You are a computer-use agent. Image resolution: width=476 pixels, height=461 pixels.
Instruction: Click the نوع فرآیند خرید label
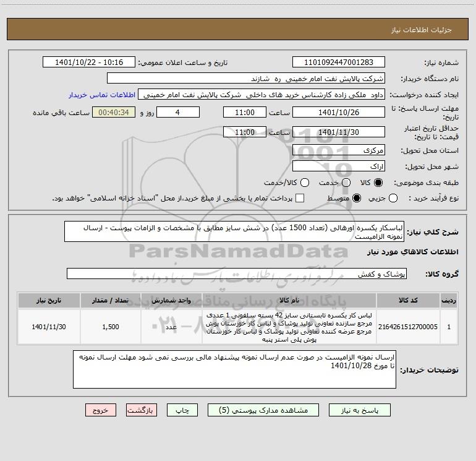433,199
